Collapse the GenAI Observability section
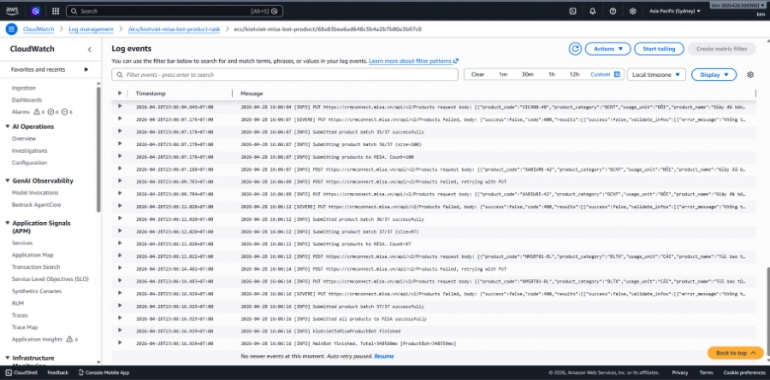The height and width of the screenshot is (380, 770). (7, 181)
